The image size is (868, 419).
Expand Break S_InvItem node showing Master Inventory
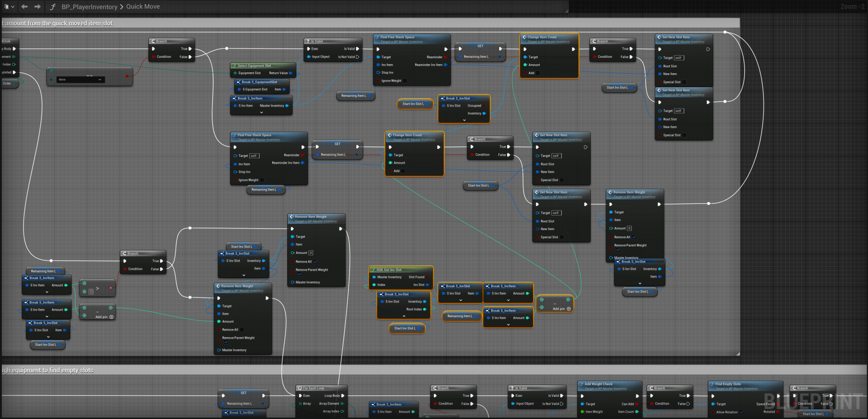pyautogui.click(x=261, y=113)
